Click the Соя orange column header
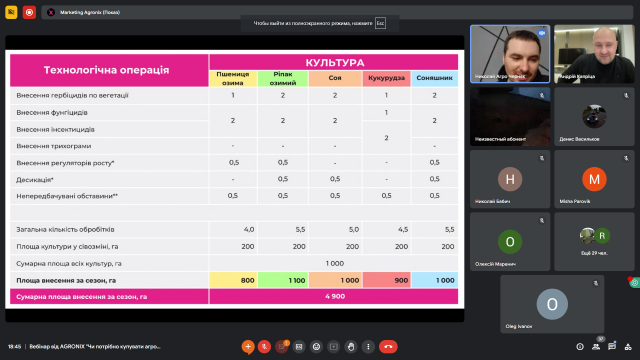Screen dimensions: 640x360 [335, 78]
